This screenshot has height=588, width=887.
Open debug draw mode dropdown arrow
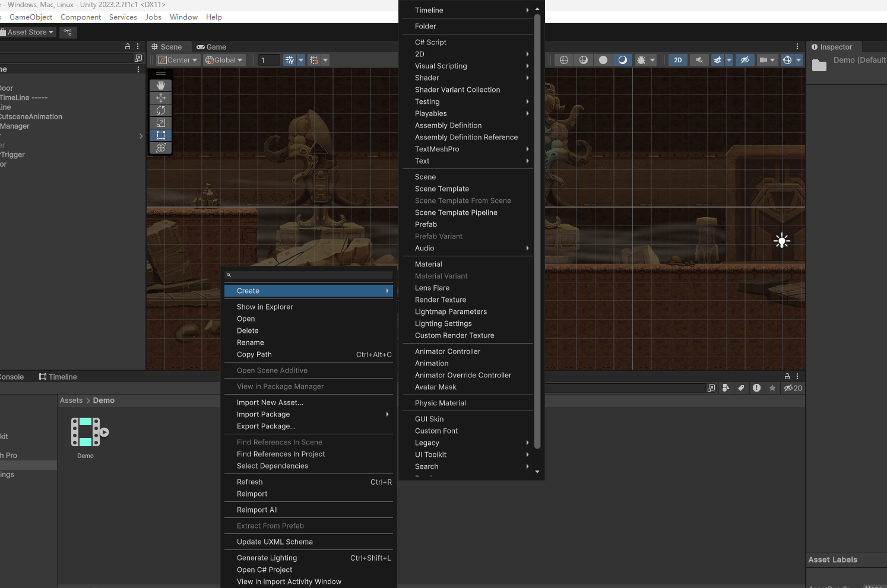652,60
